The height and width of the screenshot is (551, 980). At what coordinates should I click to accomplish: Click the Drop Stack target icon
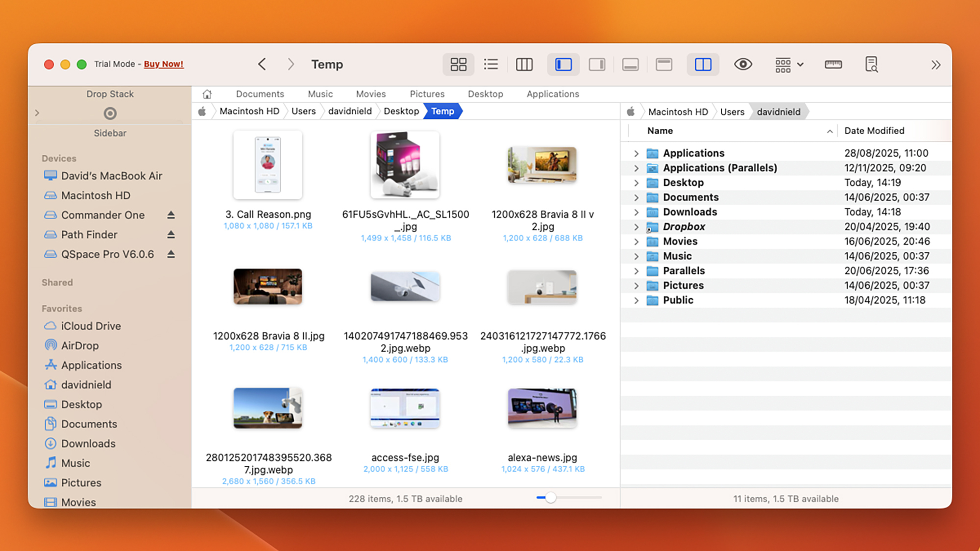(x=110, y=114)
